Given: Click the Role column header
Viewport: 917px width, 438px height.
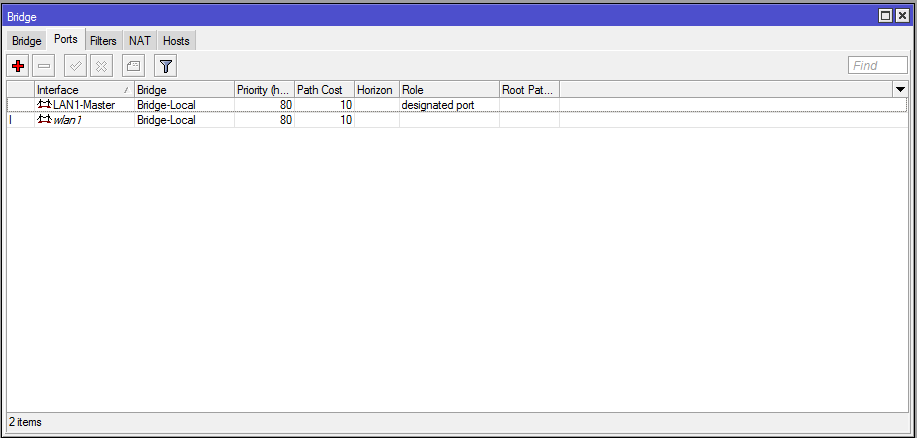Looking at the screenshot, I should tap(448, 90).
